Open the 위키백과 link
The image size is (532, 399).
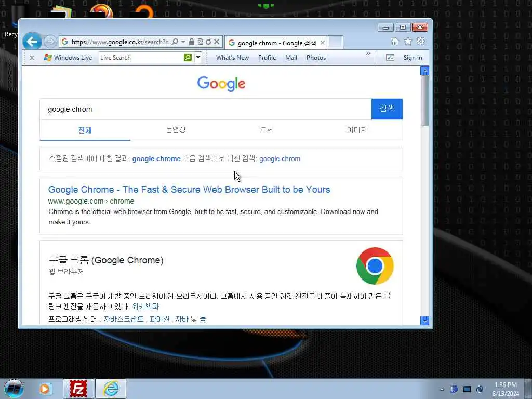click(x=145, y=307)
